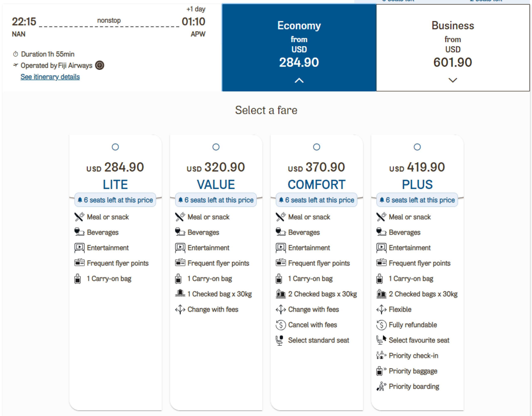Image resolution: width=532 pixels, height=416 pixels.
Task: Collapse the Economy fares chevron
Action: pos(299,80)
